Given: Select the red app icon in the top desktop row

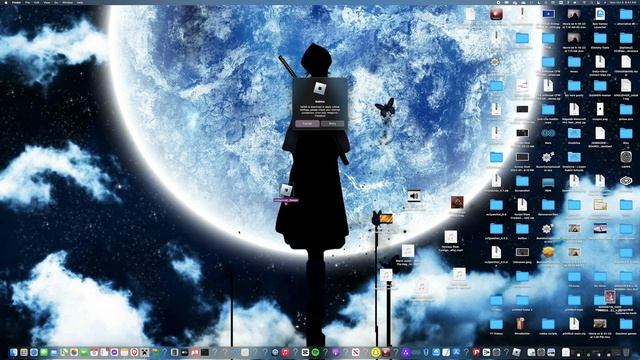Looking at the screenshot, I should 496,14.
